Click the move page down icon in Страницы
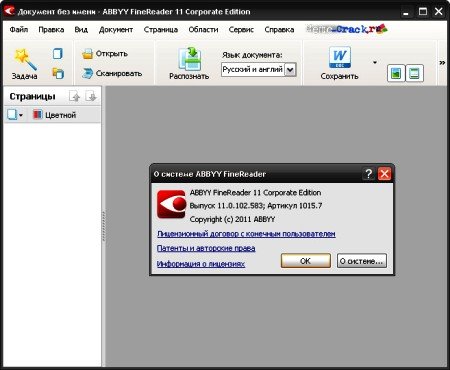This screenshot has width=450, height=370. click(x=91, y=96)
